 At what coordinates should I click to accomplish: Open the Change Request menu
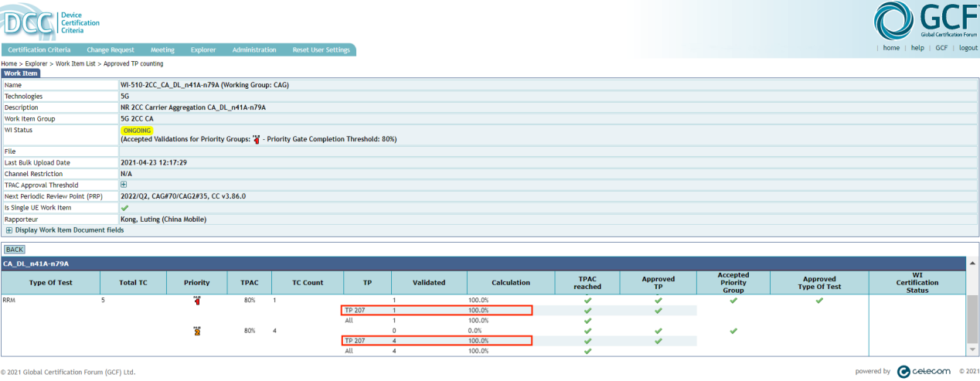(111, 50)
